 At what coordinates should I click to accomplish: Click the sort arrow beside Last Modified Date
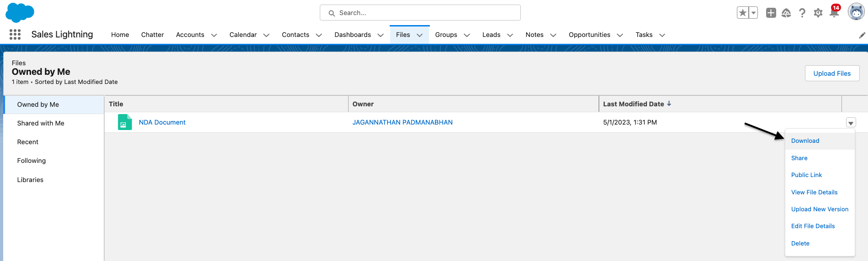tap(669, 104)
